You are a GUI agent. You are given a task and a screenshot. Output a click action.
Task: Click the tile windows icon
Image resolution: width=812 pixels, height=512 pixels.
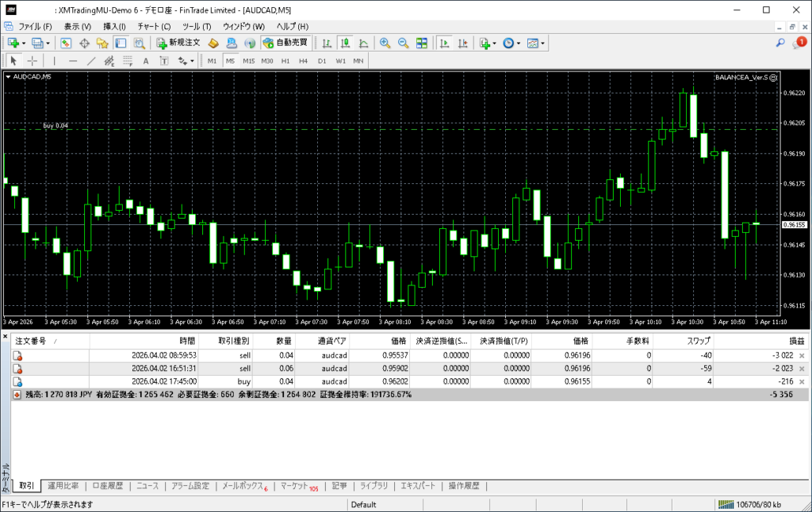pos(422,43)
